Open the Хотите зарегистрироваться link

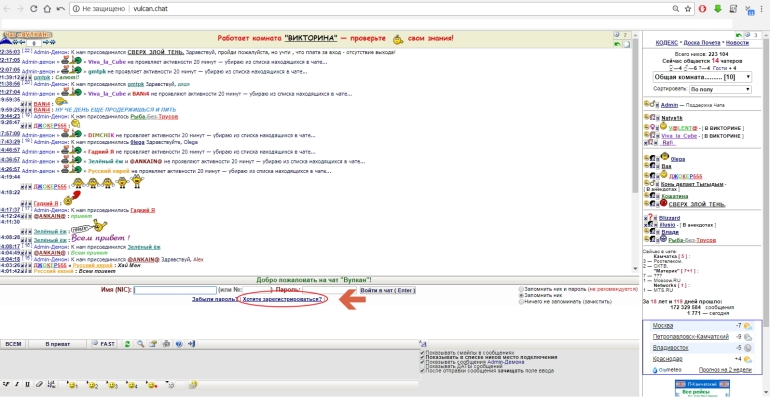(x=282, y=299)
